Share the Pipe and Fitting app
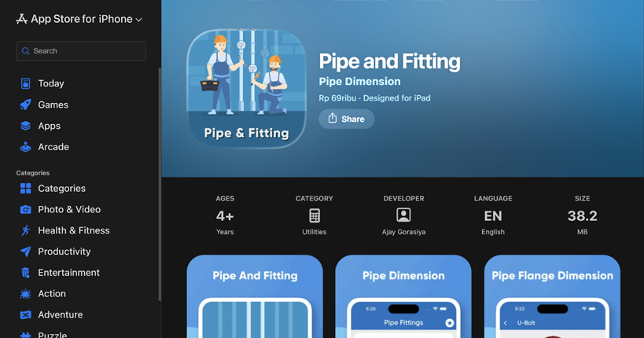This screenshot has width=644, height=338. point(346,119)
